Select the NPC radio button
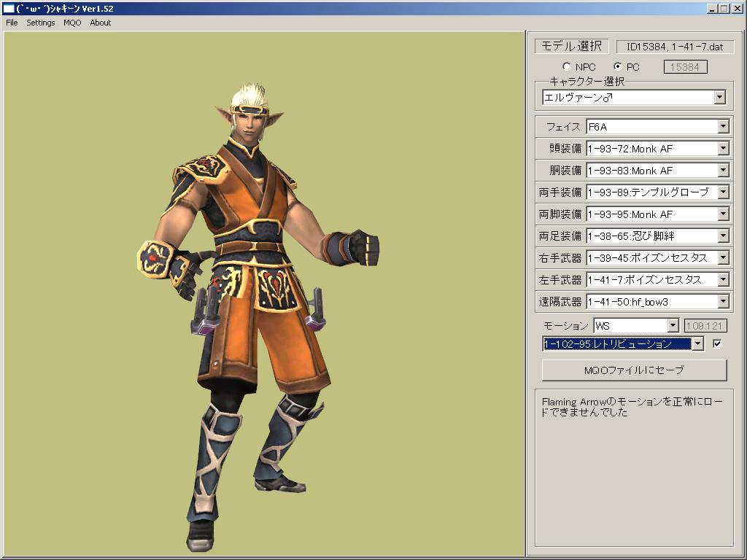This screenshot has width=747, height=560. 566,66
